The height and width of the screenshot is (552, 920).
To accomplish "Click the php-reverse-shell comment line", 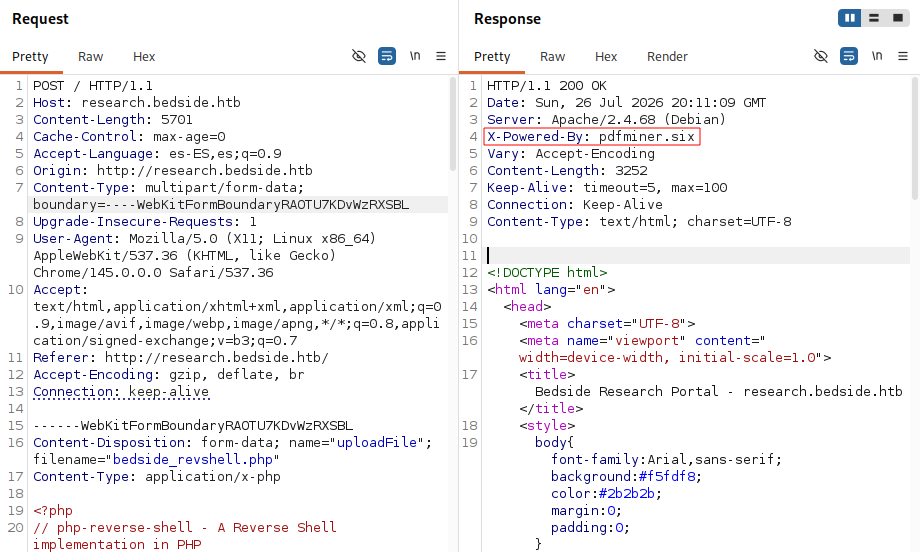I will pyautogui.click(x=184, y=536).
